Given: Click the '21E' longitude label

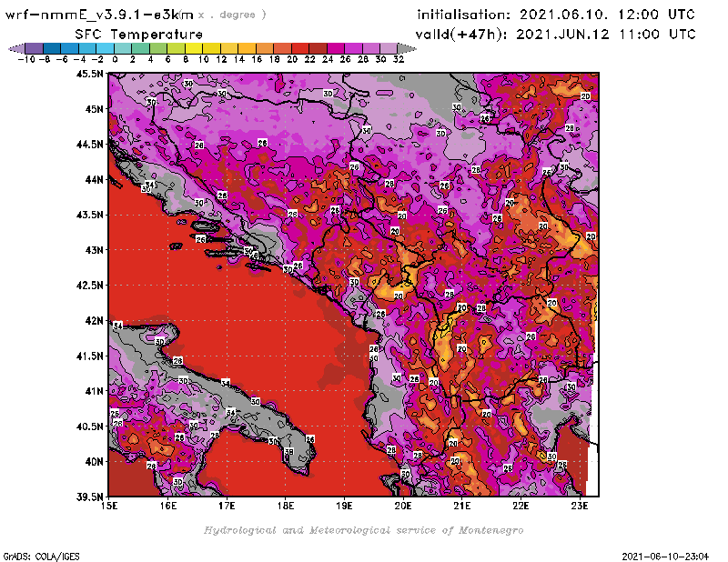Looking at the screenshot, I should point(461,506).
